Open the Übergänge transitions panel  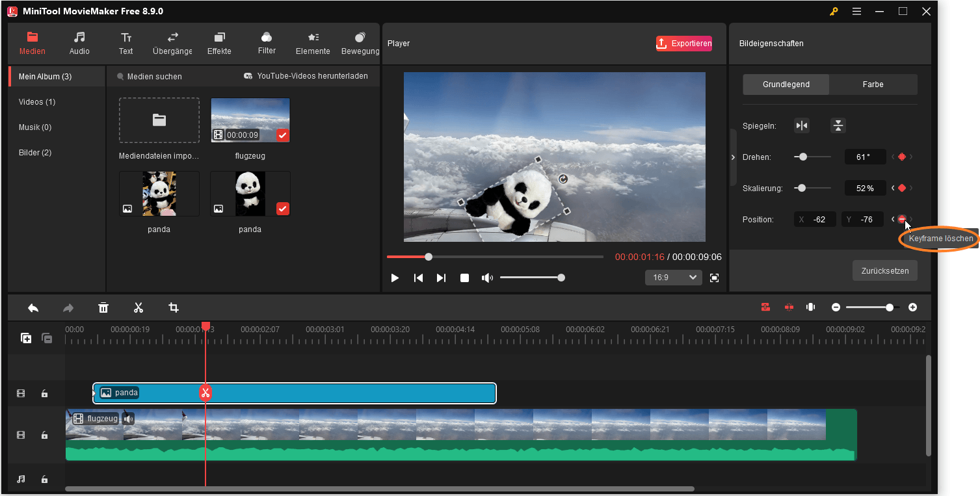pyautogui.click(x=172, y=44)
